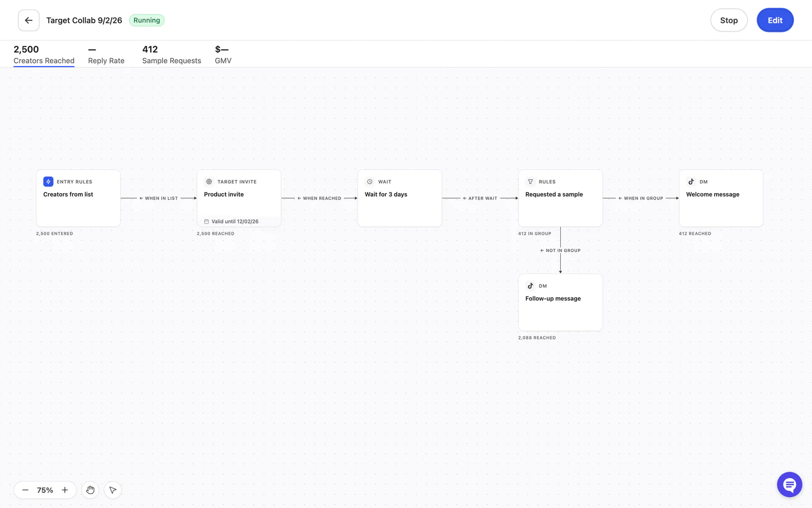Stop the running automation

point(729,20)
